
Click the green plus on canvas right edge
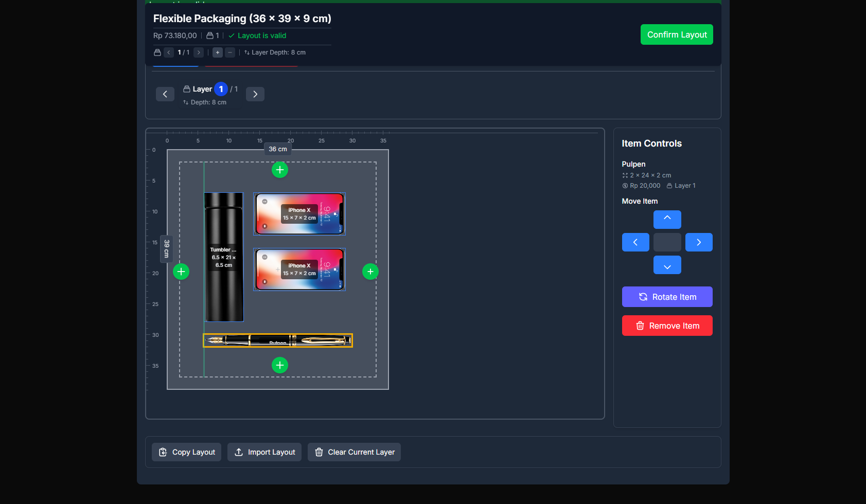click(370, 272)
